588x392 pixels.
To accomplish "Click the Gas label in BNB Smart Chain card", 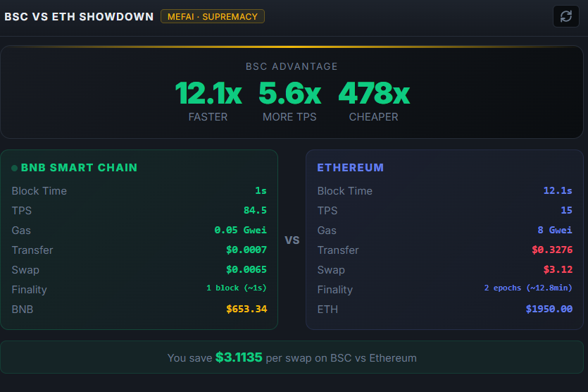I will (x=21, y=231).
